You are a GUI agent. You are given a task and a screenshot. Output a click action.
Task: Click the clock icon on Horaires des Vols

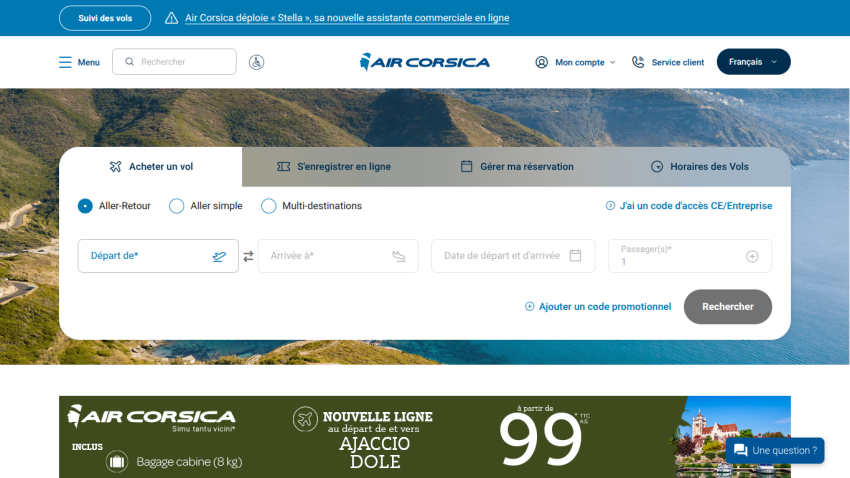click(657, 167)
